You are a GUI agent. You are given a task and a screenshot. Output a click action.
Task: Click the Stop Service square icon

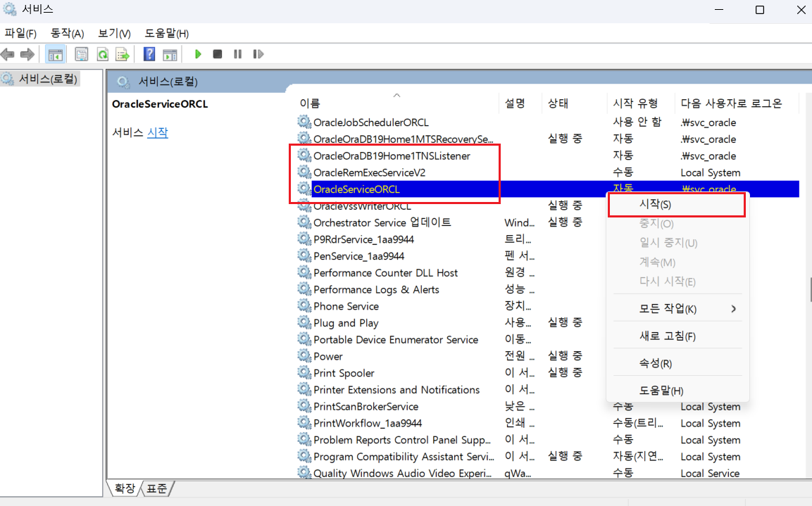tap(218, 53)
